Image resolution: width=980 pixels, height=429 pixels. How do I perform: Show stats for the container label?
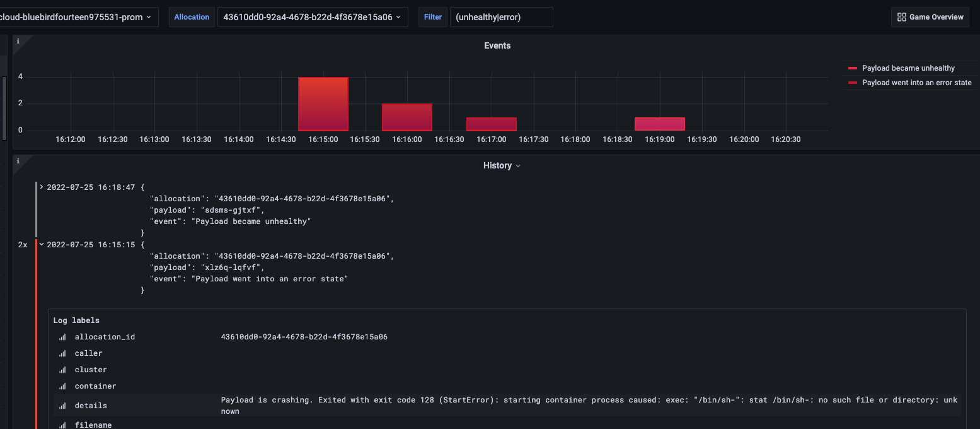(x=62, y=387)
